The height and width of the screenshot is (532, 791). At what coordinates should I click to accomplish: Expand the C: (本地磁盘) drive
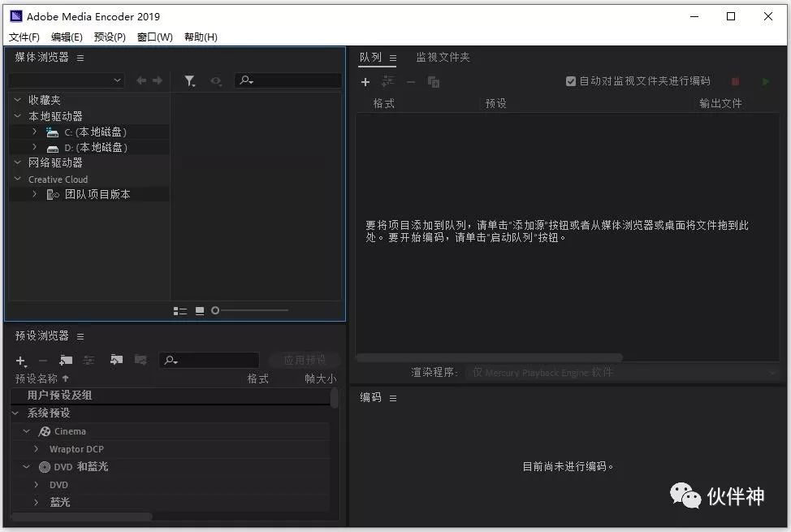coord(34,132)
